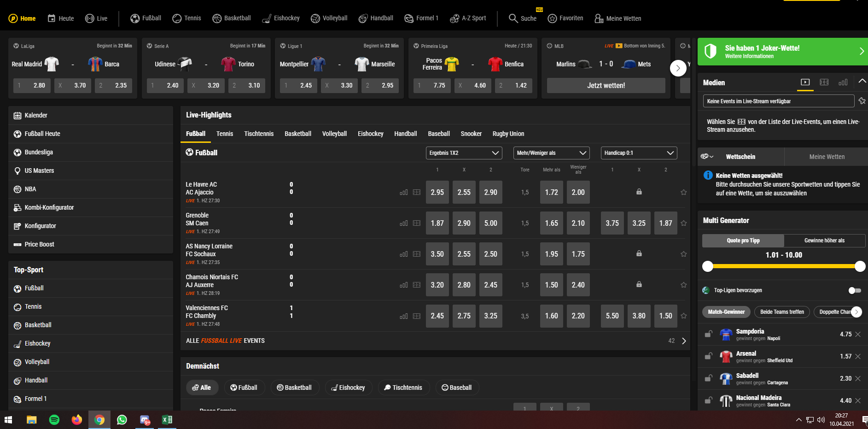Image resolution: width=868 pixels, height=429 pixels.
Task: Switch to Tennis tab in Live-Highlights
Action: 225,134
